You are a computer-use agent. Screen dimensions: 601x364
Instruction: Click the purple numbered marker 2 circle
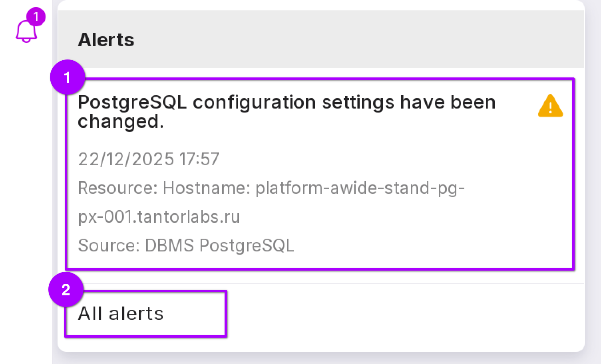tap(66, 290)
